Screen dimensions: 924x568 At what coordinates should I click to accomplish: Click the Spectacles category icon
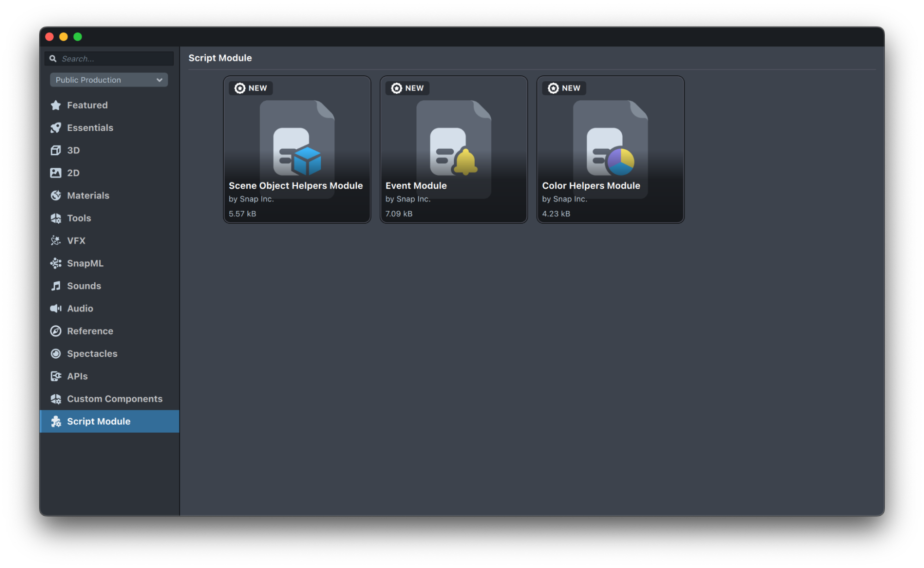click(x=56, y=354)
